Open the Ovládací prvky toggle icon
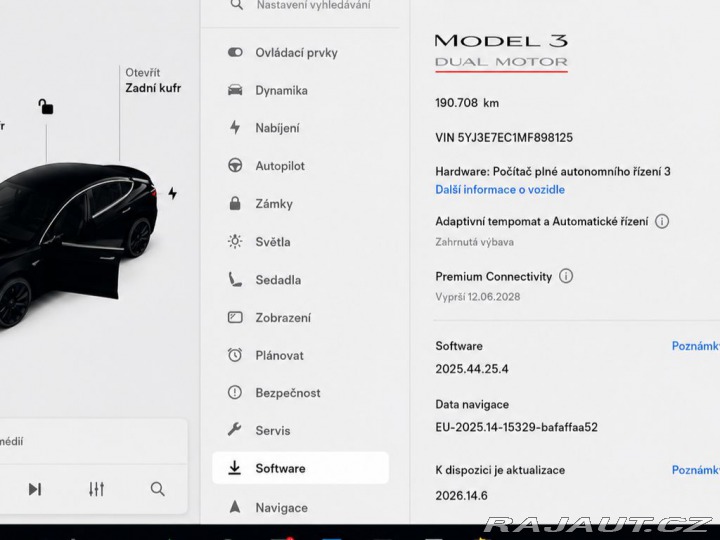 point(235,52)
